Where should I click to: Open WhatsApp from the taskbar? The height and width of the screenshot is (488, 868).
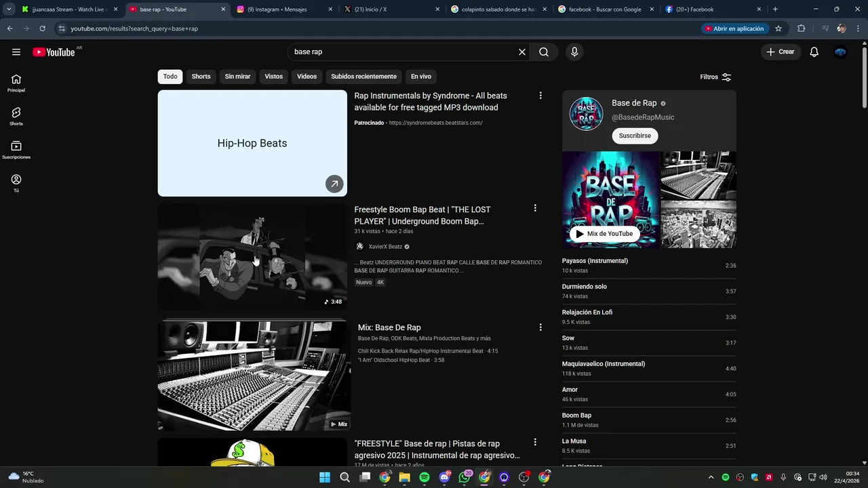[x=465, y=477]
